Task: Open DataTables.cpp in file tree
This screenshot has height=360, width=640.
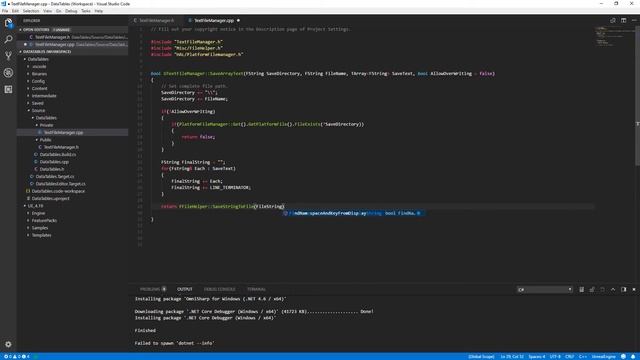Action: 54,162
